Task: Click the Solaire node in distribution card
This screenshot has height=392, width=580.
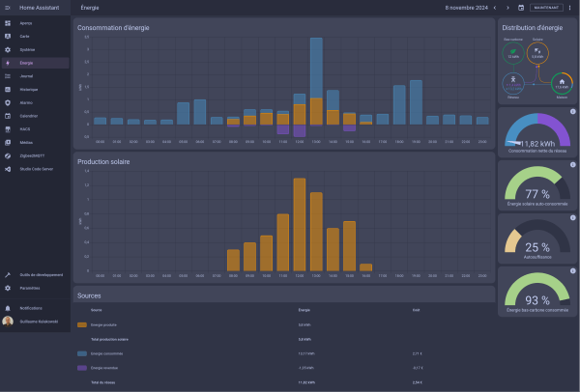Action: click(x=537, y=55)
